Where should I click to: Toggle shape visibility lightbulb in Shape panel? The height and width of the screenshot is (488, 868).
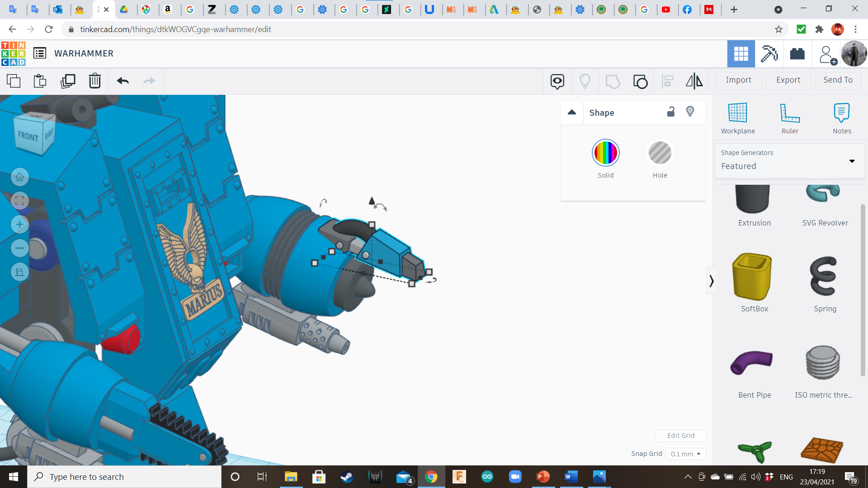click(690, 112)
